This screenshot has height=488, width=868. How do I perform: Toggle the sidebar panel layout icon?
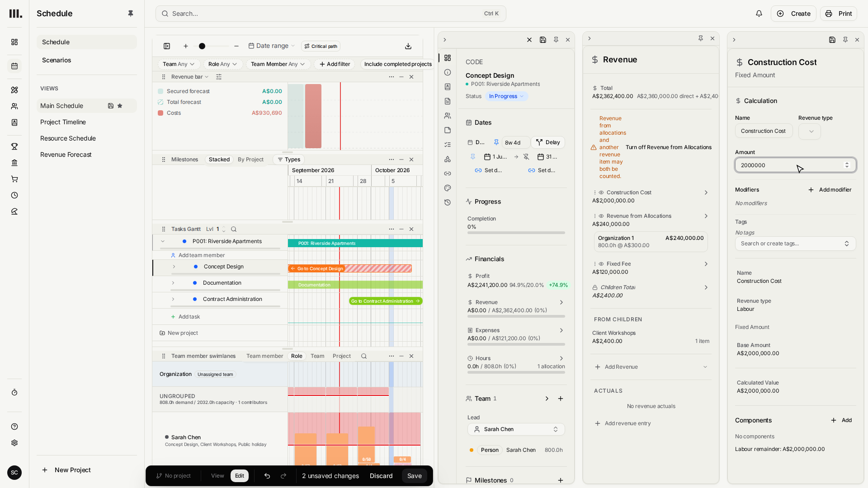[167, 46]
